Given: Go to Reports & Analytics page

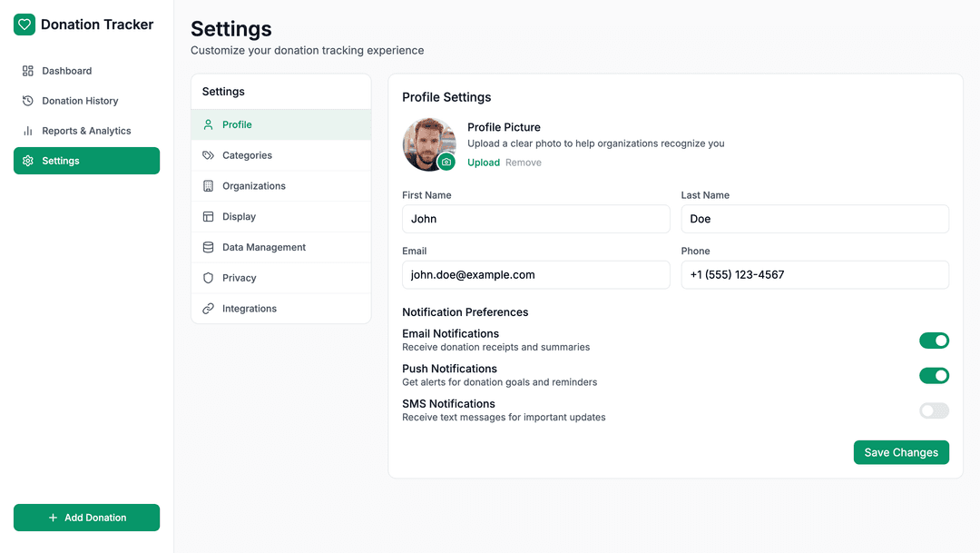Looking at the screenshot, I should [x=86, y=131].
